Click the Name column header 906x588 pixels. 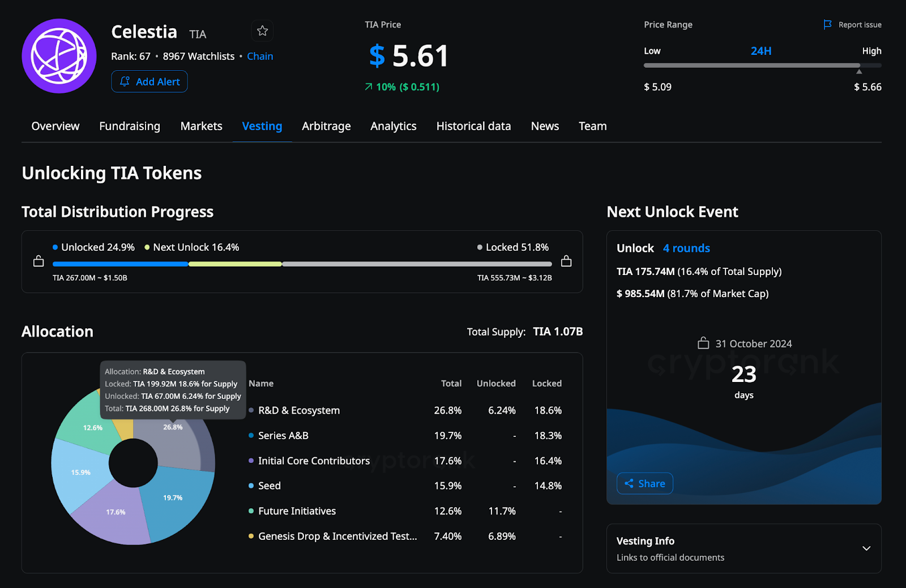[261, 383]
